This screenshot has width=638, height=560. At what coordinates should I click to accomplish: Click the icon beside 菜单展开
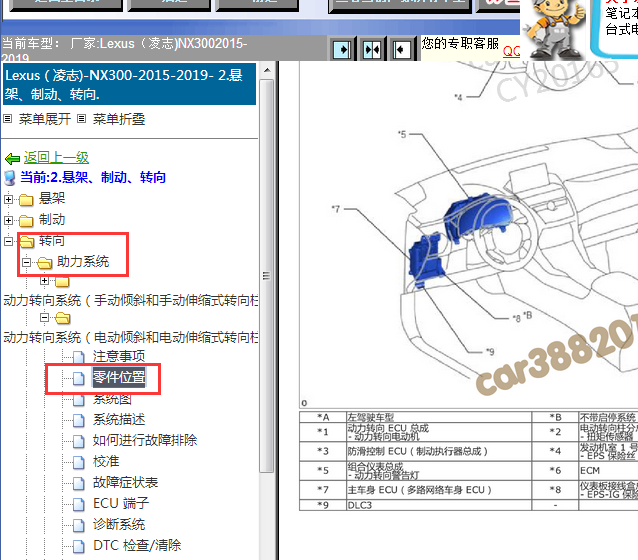[x=8, y=119]
